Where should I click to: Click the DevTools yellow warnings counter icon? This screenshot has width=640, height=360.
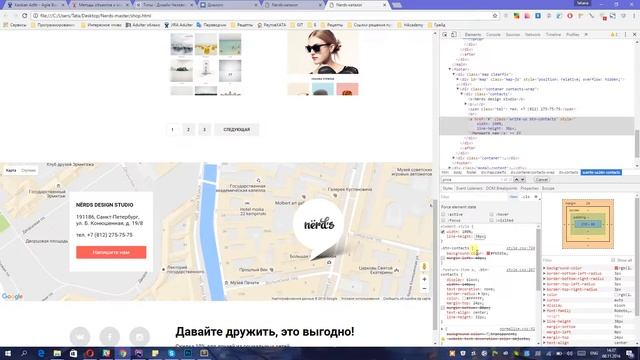614,35
